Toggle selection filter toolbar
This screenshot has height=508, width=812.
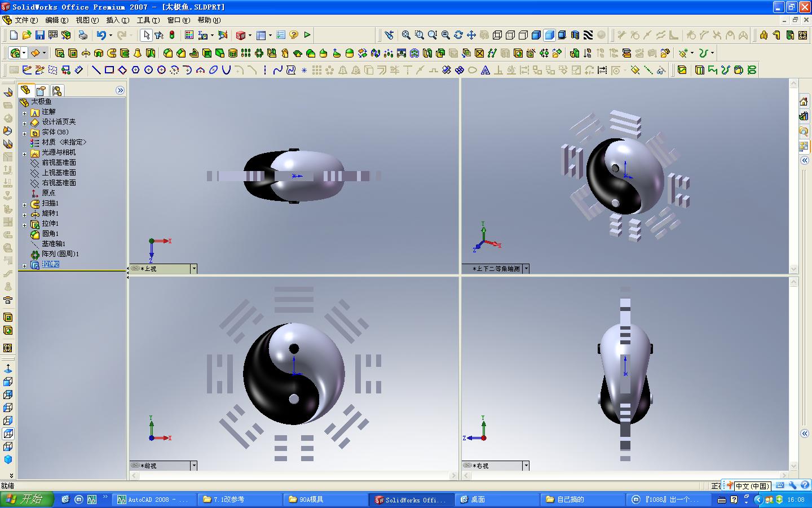pyautogui.click(x=159, y=35)
